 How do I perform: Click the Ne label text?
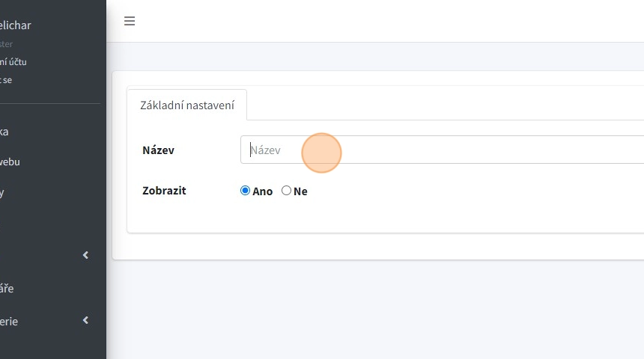[x=300, y=191]
